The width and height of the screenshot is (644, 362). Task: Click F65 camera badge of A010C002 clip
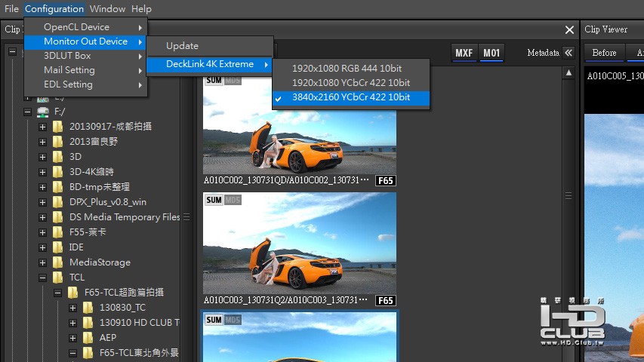385,180
